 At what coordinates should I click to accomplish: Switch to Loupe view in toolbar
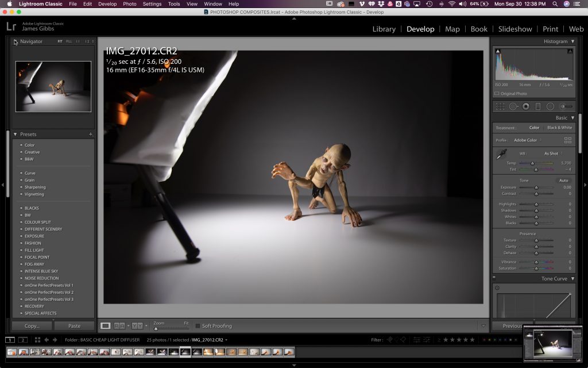[106, 326]
